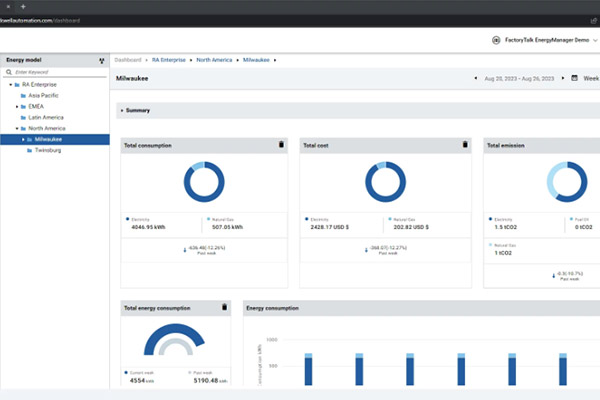Click the down arrow trend in Total cost

pyautogui.click(x=366, y=250)
